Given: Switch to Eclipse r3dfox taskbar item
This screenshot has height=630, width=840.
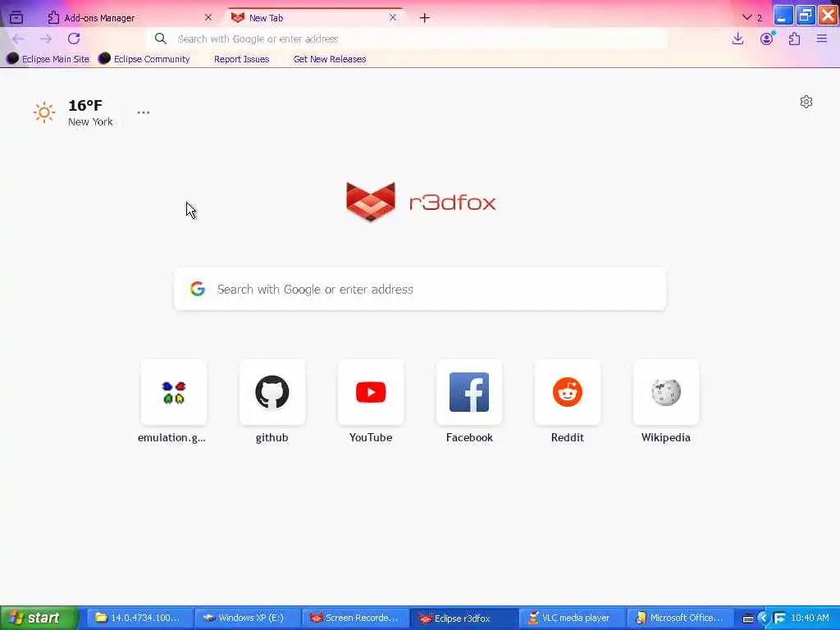Looking at the screenshot, I should click(x=463, y=619).
